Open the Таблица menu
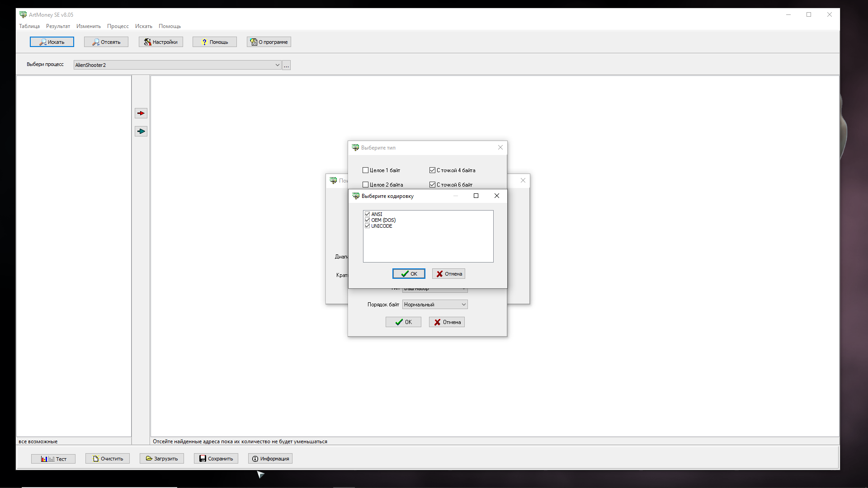This screenshot has height=488, width=868. pyautogui.click(x=29, y=26)
